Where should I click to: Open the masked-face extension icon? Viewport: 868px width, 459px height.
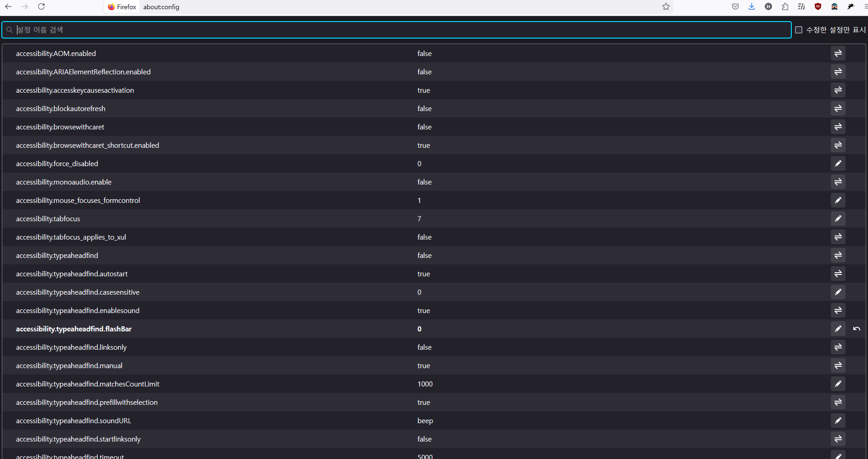(x=834, y=6)
